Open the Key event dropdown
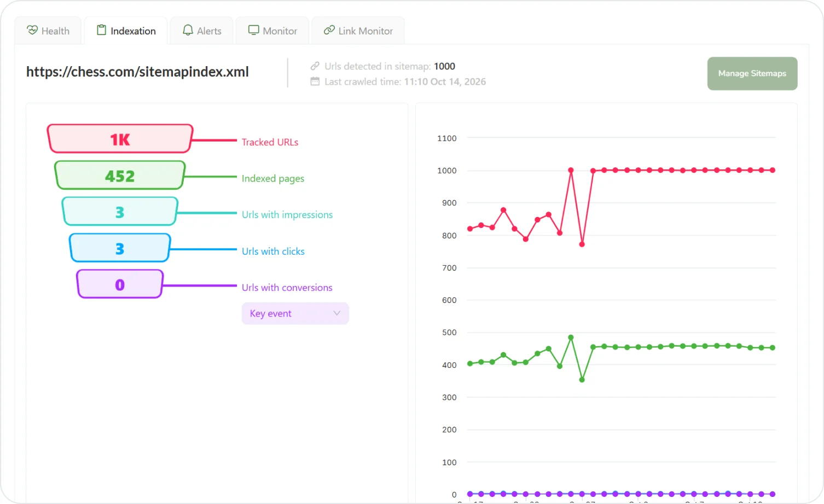 point(295,313)
